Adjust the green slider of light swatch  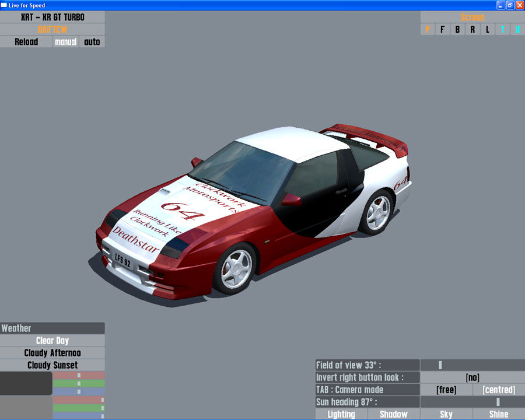point(79,408)
